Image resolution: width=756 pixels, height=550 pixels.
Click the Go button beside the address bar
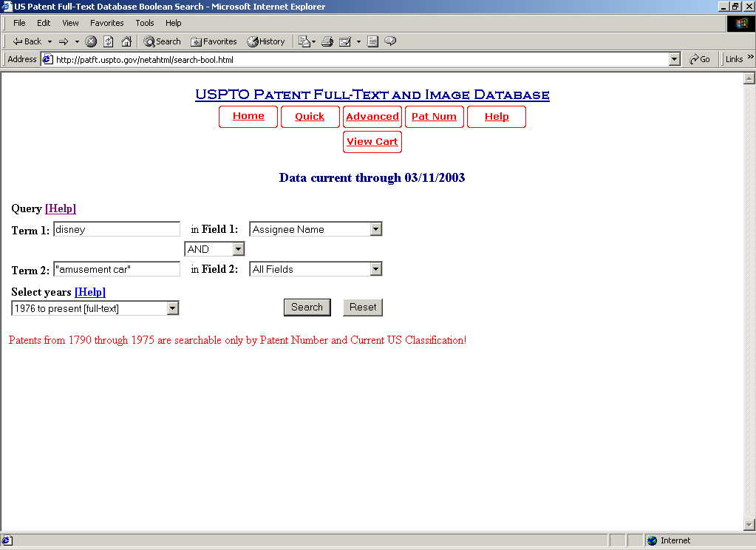[700, 59]
